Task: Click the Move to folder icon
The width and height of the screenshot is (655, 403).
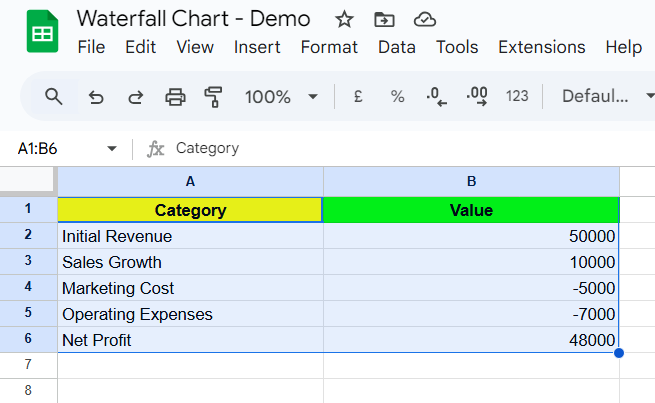Action: point(384,19)
